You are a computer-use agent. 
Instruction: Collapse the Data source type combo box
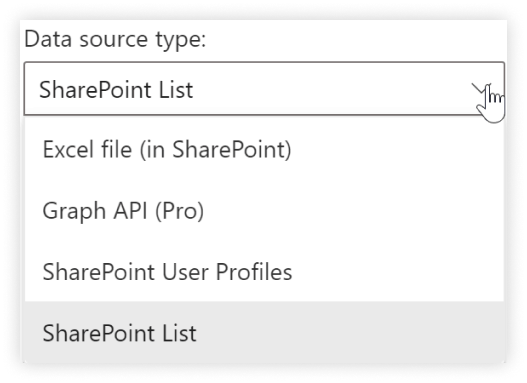[x=264, y=89]
